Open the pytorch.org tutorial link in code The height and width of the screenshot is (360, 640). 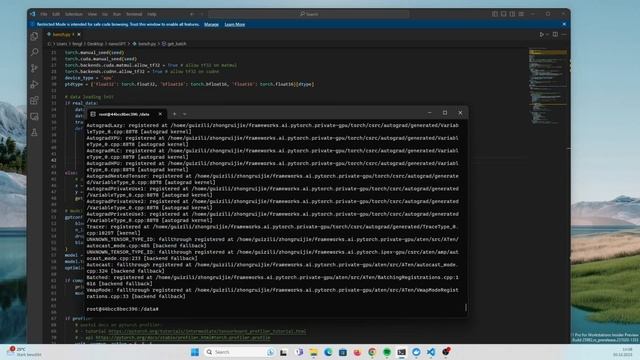click(207, 331)
